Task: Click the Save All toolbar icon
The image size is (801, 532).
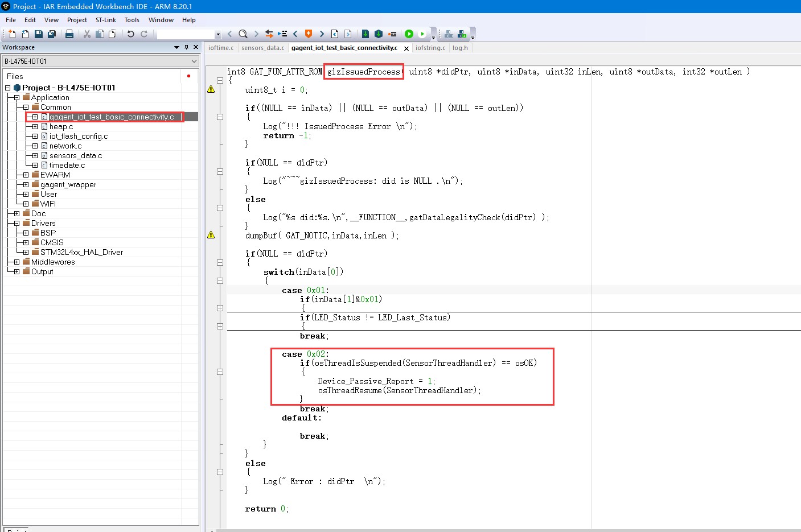Action: click(x=51, y=34)
